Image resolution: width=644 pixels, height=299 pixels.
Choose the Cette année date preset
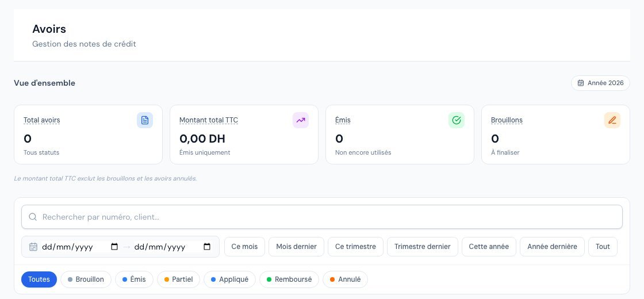tap(489, 247)
